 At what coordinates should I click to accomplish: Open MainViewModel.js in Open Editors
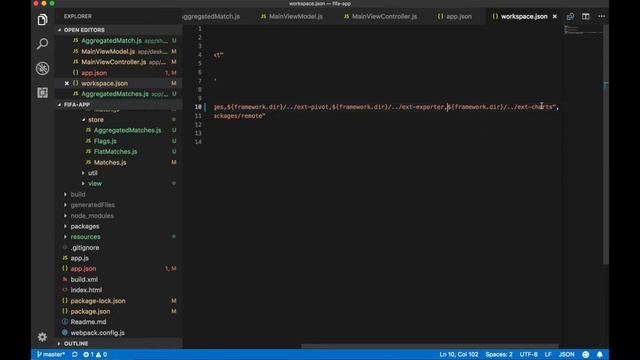point(108,51)
